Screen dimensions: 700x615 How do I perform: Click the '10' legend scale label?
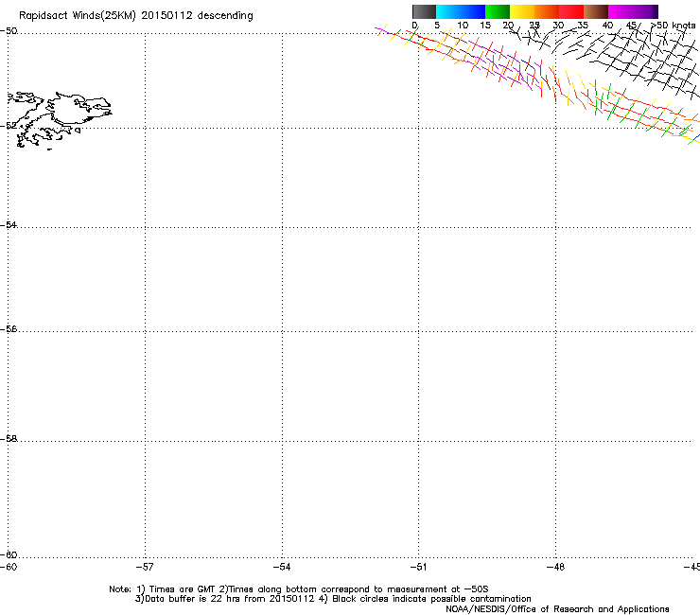click(x=463, y=26)
